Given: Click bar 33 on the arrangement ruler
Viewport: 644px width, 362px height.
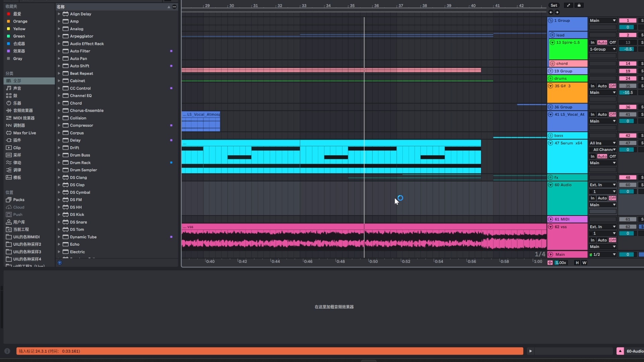Looking at the screenshot, I should [304, 6].
